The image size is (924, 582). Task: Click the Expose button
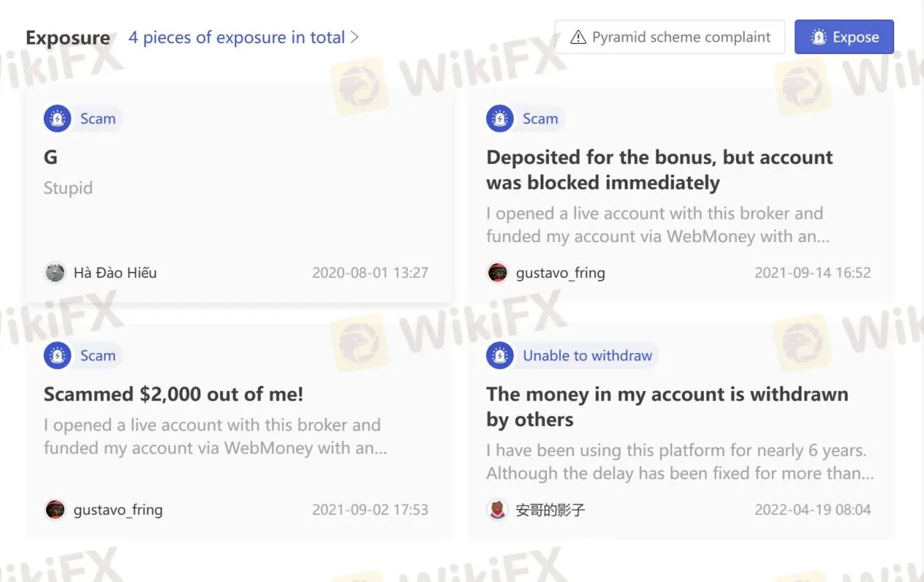[x=844, y=36]
